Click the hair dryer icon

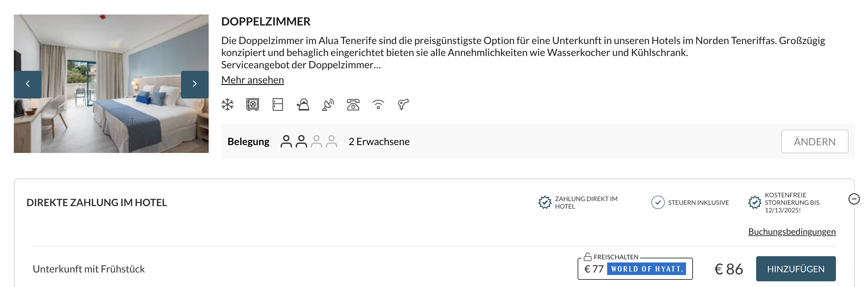tap(403, 104)
